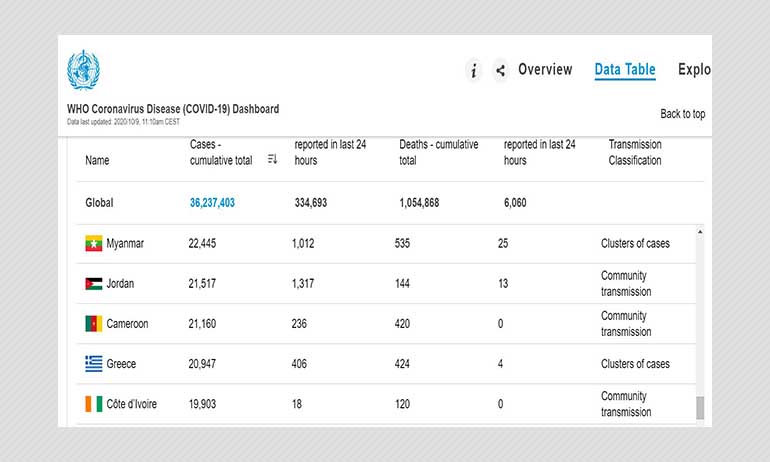Click Jordan new cases 1,317
The height and width of the screenshot is (462, 770).
(x=303, y=284)
